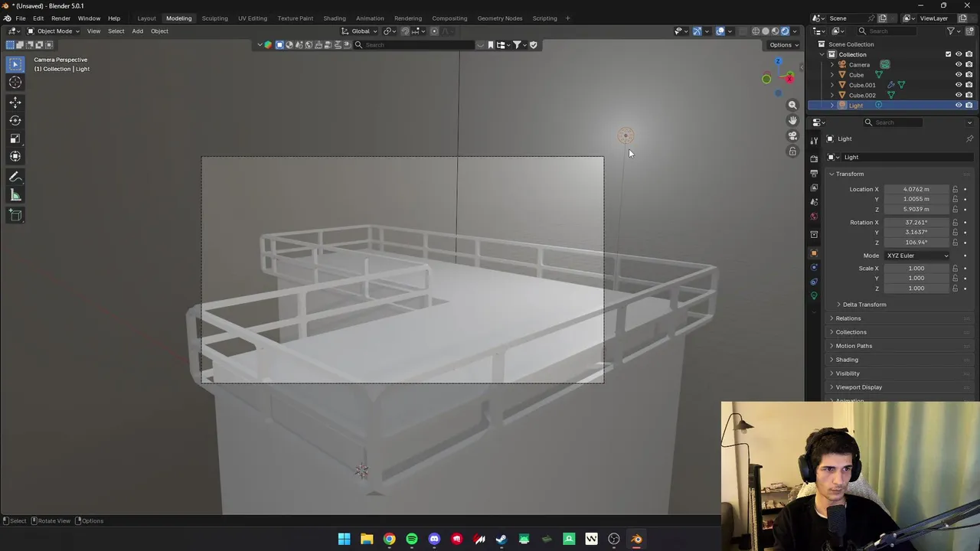
Task: Open the Output properties tab
Action: pos(814,173)
